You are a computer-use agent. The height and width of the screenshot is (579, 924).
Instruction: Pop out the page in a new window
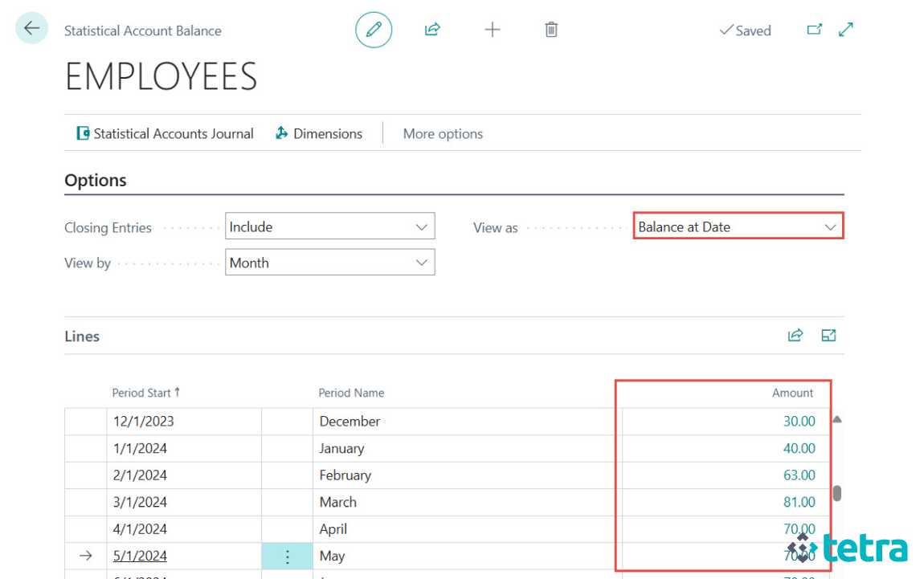814,29
